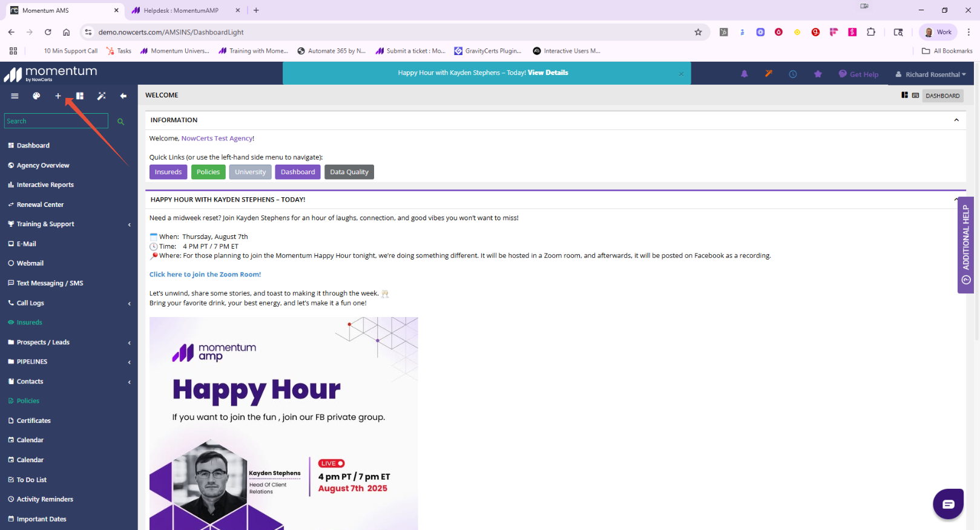The height and width of the screenshot is (530, 980).
Task: Reload the browser page
Action: coord(48,32)
